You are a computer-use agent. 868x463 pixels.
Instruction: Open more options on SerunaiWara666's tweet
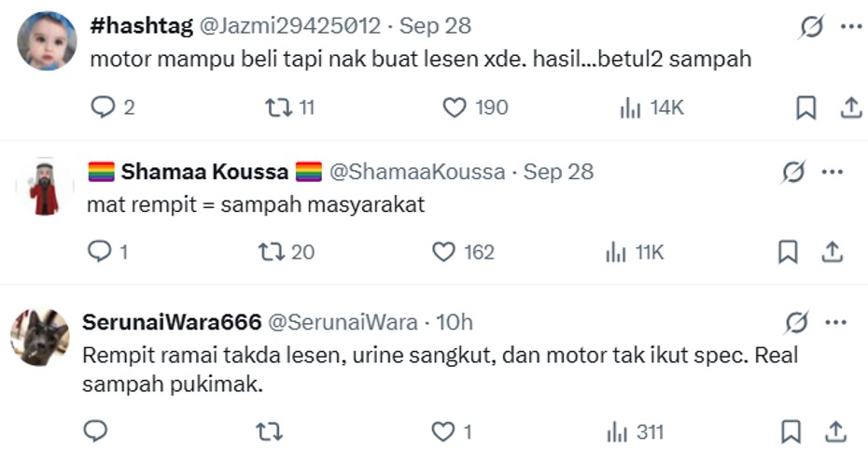(x=836, y=323)
